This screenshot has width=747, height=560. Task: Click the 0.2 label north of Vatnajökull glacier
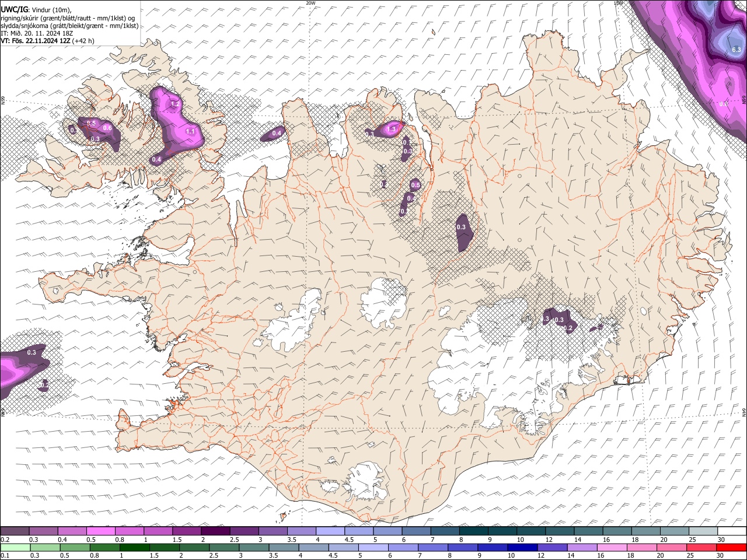[568, 328]
